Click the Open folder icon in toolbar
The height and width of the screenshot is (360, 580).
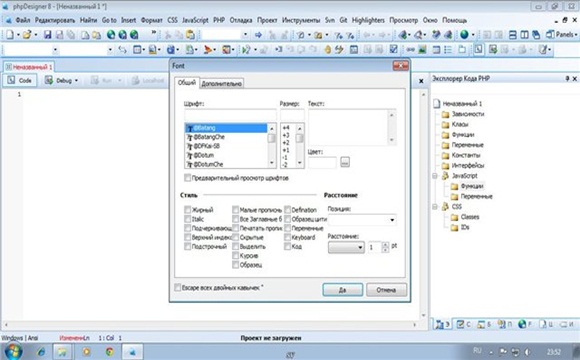27,35
